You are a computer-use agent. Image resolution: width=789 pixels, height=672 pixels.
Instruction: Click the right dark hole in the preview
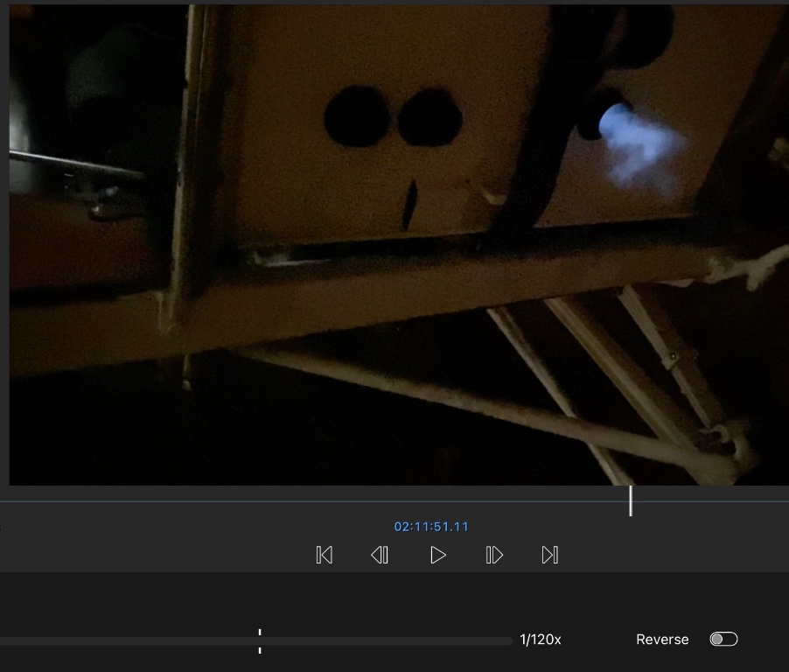click(x=429, y=119)
